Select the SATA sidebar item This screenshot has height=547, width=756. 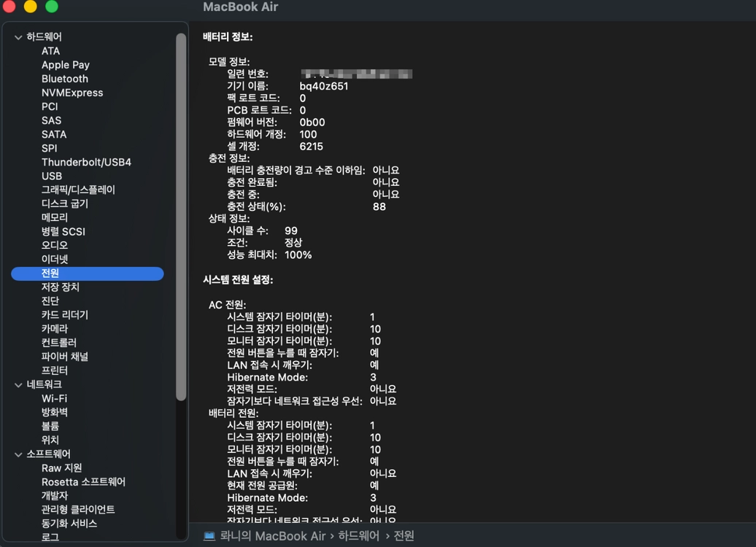[54, 134]
